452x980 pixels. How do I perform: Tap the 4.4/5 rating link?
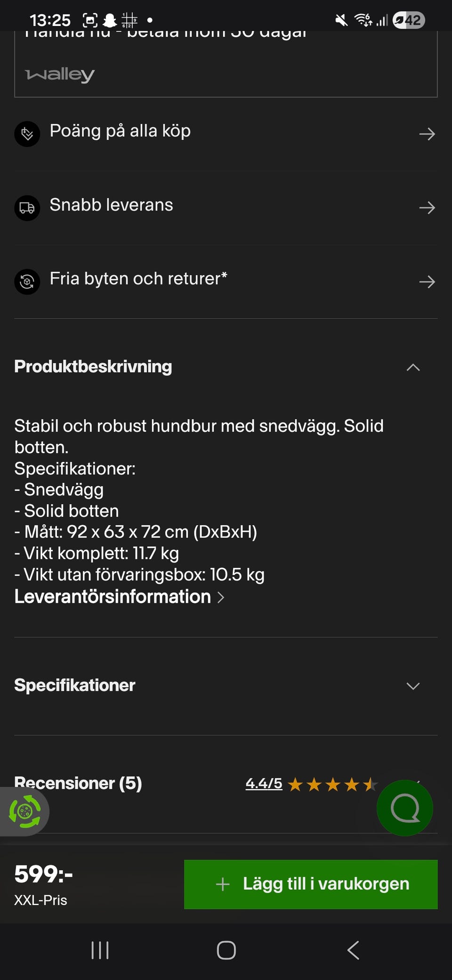tap(264, 784)
